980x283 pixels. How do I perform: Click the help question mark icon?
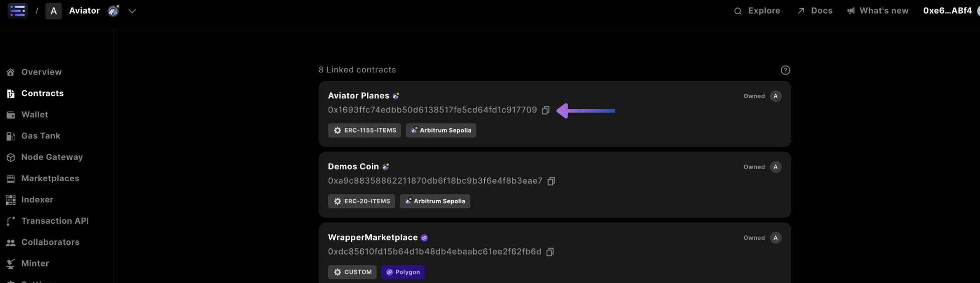pyautogui.click(x=785, y=70)
